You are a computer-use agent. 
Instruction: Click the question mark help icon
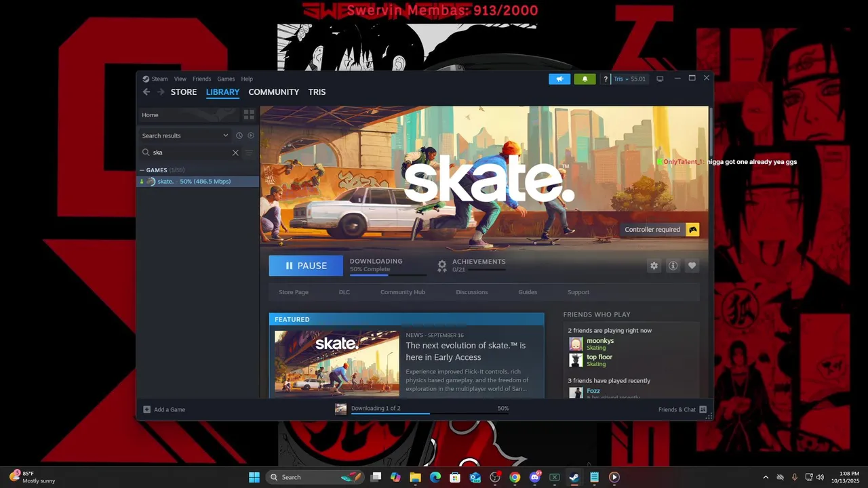[606, 79]
